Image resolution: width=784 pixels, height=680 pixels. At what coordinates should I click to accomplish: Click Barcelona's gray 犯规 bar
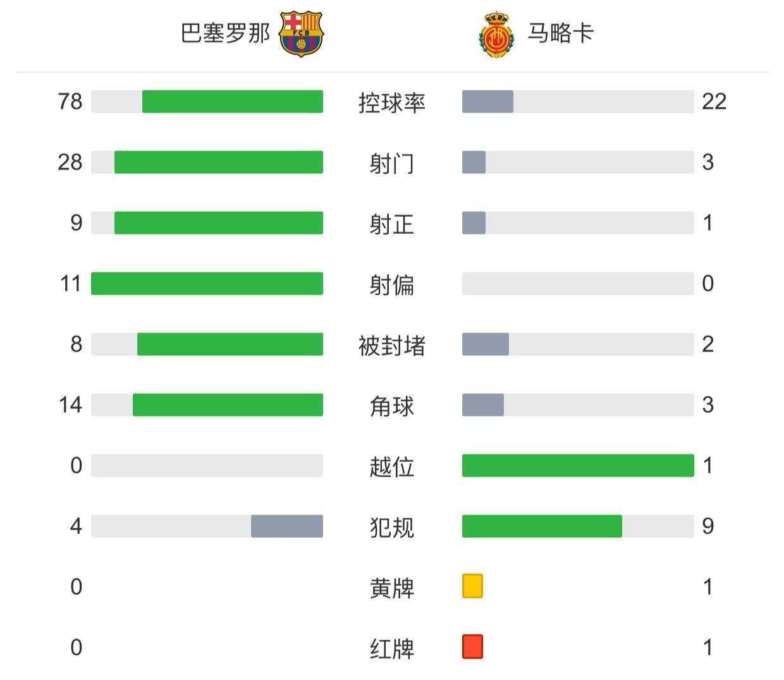coord(286,526)
